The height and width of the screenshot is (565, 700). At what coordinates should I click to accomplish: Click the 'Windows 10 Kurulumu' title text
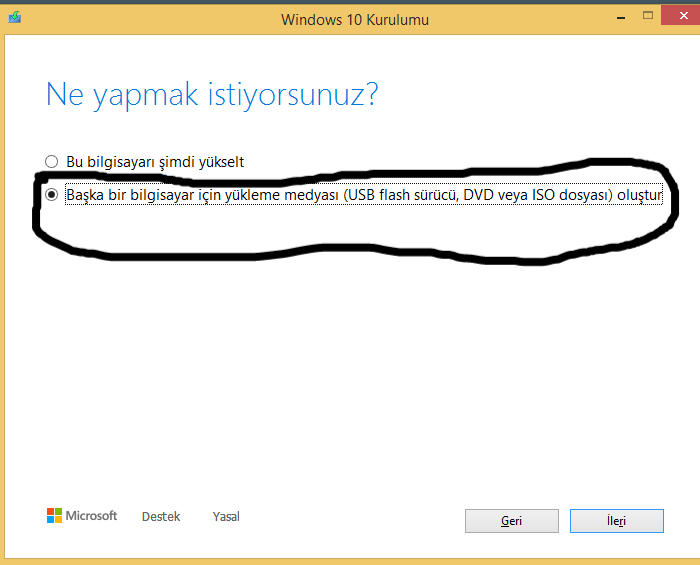click(355, 20)
